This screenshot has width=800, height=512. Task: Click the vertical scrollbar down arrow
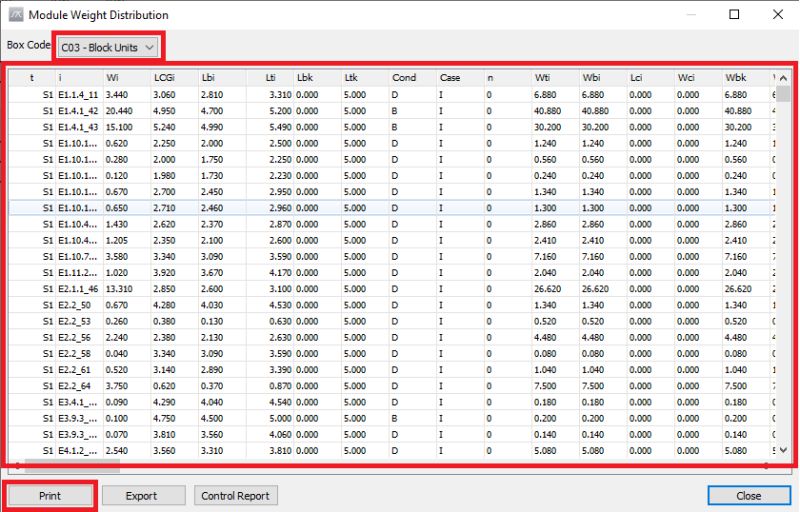coord(783,450)
